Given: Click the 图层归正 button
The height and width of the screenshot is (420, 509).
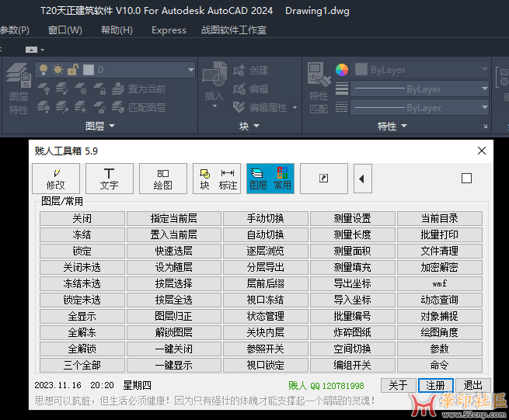Looking at the screenshot, I should [173, 316].
